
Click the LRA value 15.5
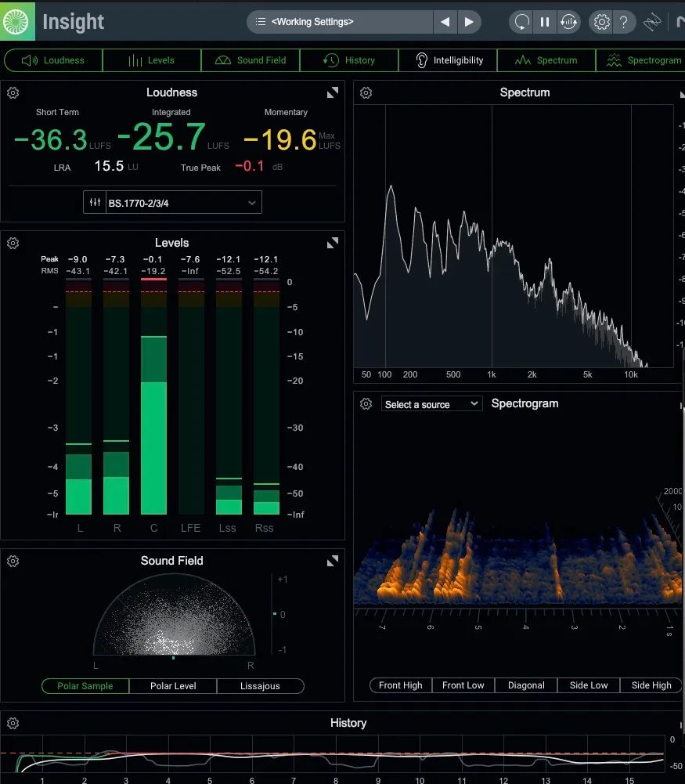pos(109,166)
